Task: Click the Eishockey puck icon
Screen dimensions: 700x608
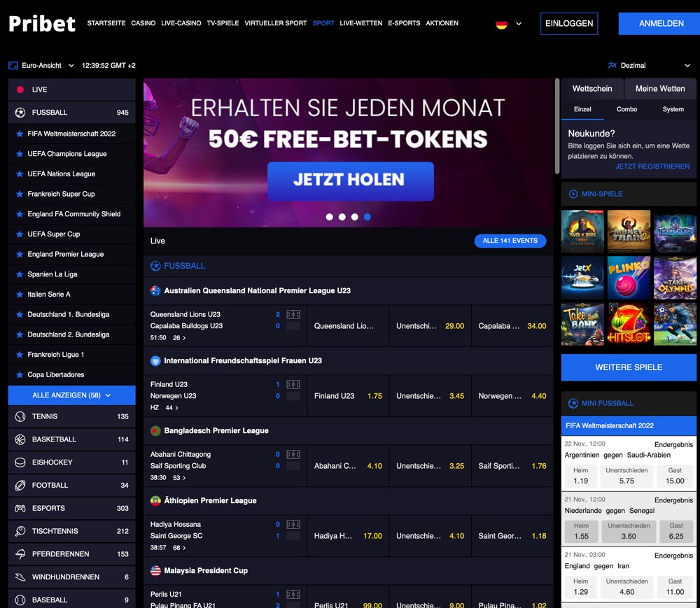Action: click(x=19, y=462)
